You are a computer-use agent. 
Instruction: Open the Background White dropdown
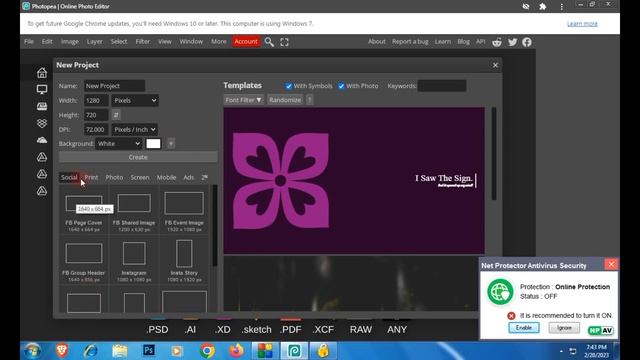click(x=119, y=144)
